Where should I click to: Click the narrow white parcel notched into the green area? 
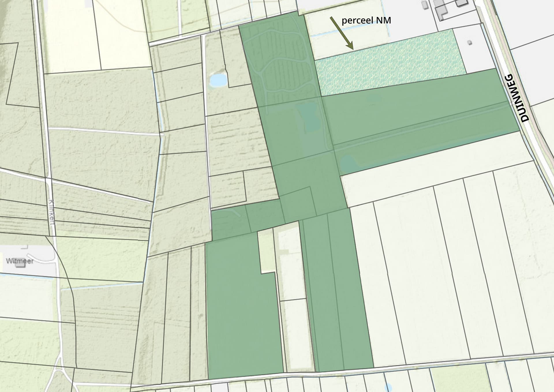coord(266,251)
